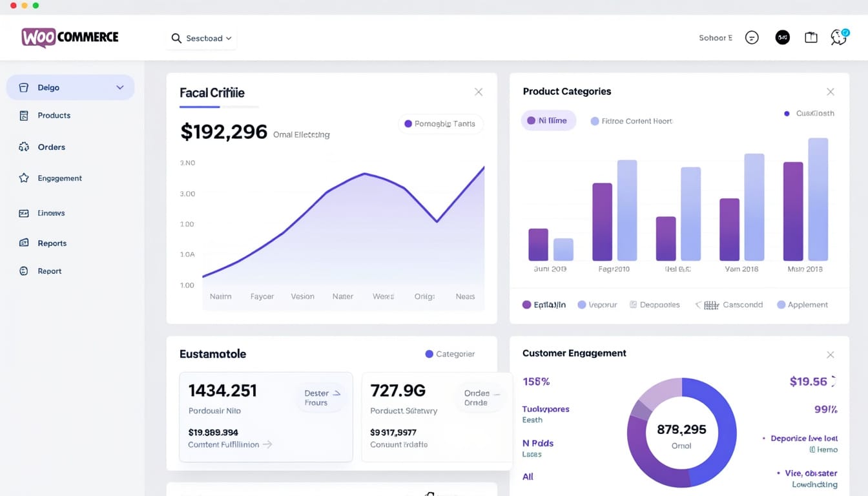Open the Engagement page from the sidebar
The width and height of the screenshot is (868, 496).
tap(59, 178)
